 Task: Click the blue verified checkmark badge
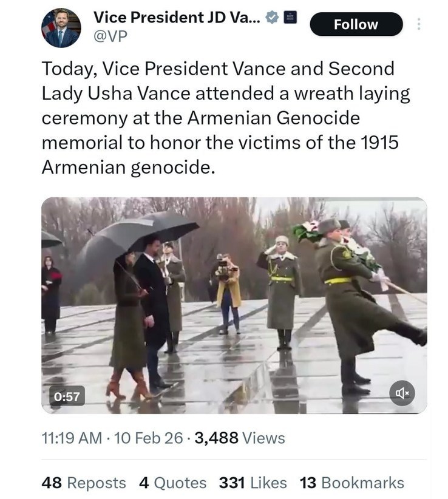(273, 18)
